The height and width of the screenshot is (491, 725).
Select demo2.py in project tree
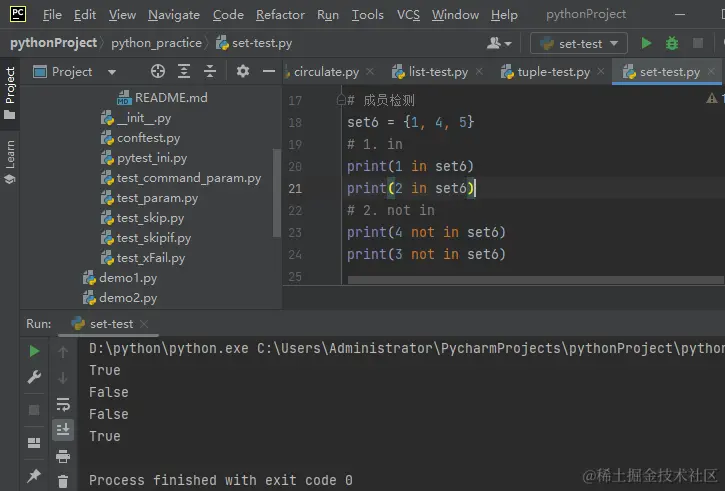tap(120, 298)
